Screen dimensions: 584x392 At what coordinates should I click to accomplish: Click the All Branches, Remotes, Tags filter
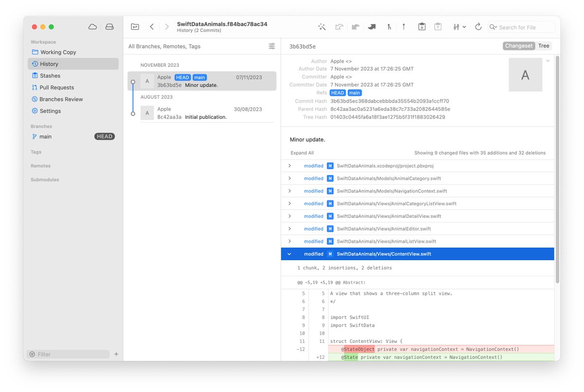point(164,46)
